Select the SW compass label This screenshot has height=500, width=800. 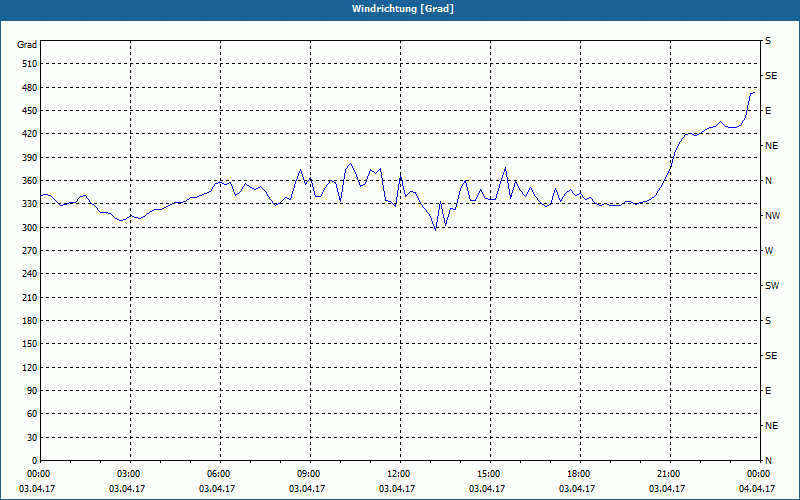click(772, 286)
